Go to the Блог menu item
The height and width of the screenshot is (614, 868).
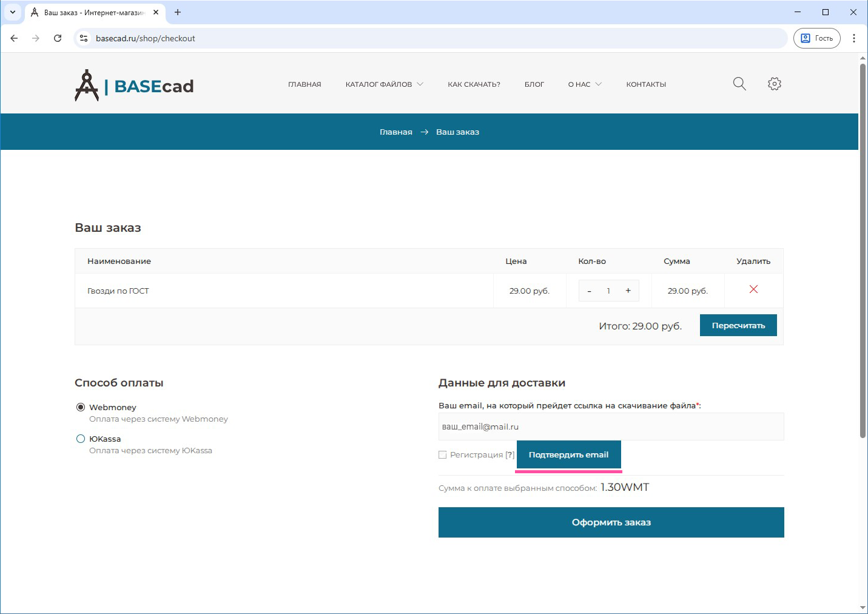click(x=534, y=84)
